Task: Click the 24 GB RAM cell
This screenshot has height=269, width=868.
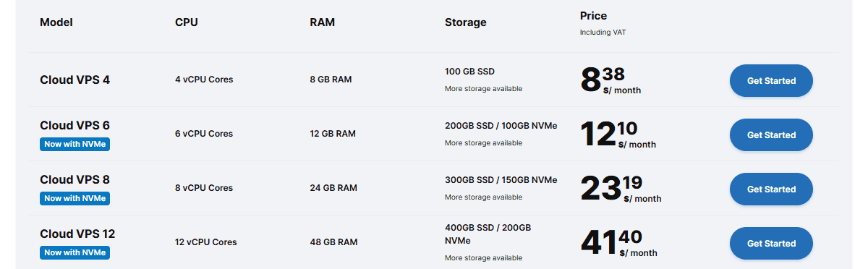Action: tap(333, 188)
